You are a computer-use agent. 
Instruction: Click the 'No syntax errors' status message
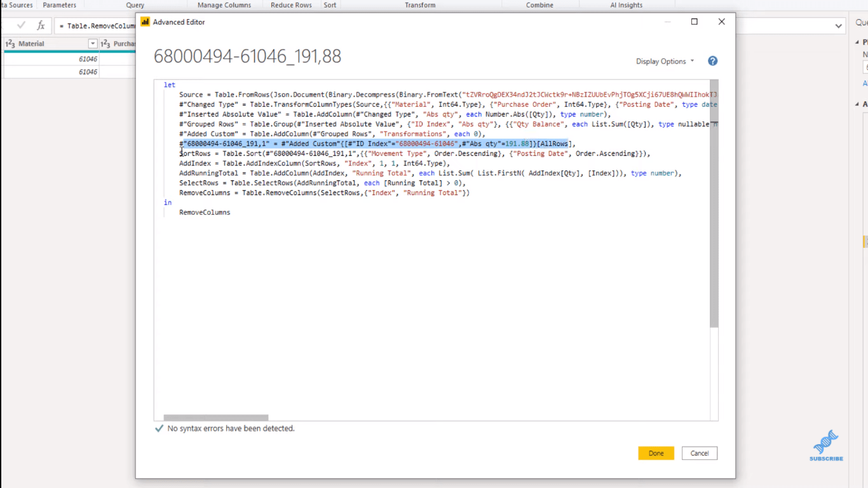pyautogui.click(x=231, y=429)
